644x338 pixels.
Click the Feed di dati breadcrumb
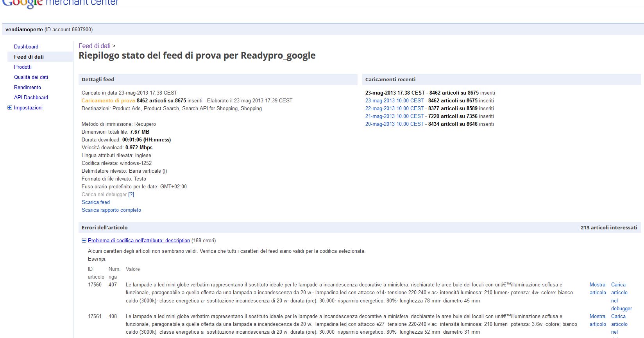tap(95, 46)
